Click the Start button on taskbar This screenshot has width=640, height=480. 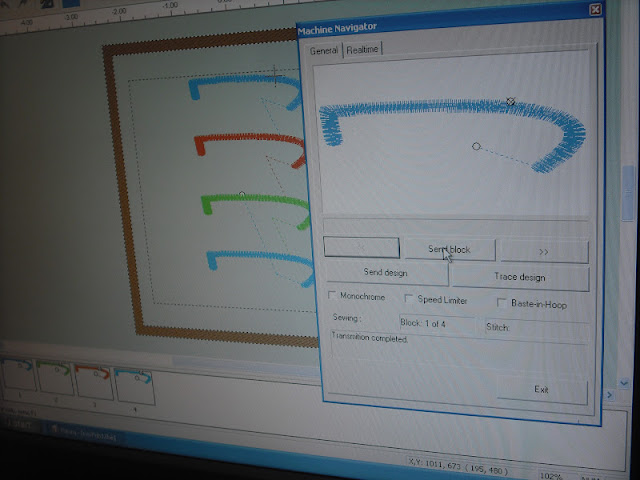21,425
